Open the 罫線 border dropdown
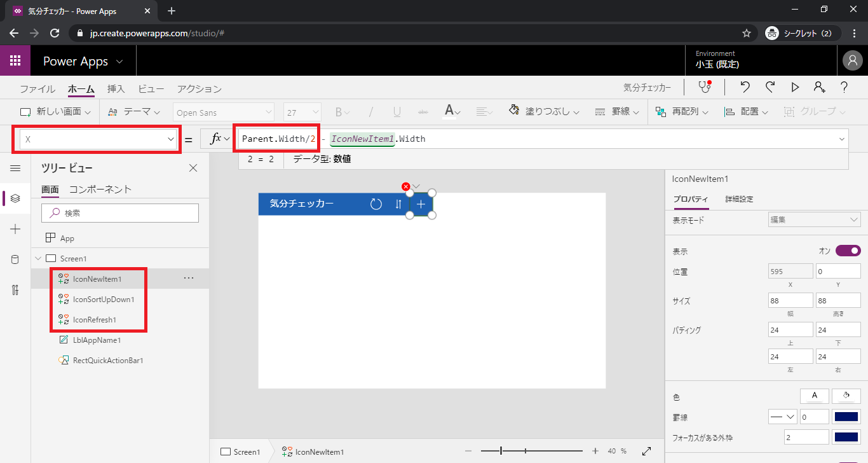Image resolution: width=868 pixels, height=463 pixels. 617,111
